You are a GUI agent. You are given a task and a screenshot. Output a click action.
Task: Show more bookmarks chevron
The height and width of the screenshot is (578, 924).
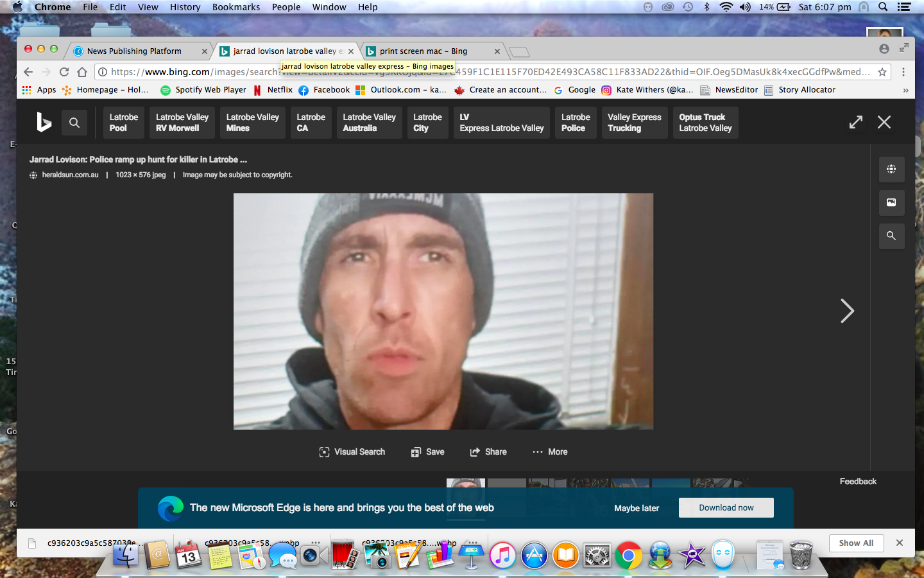coord(905,91)
